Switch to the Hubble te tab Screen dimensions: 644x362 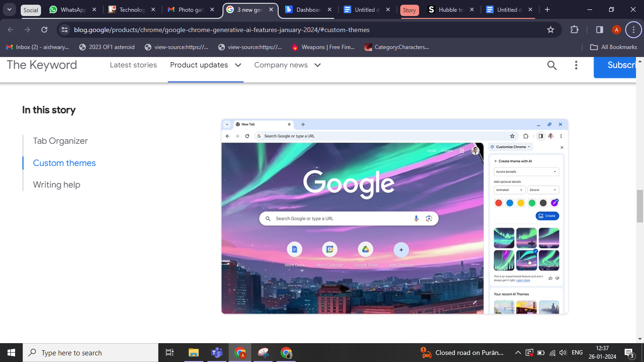coord(451,10)
